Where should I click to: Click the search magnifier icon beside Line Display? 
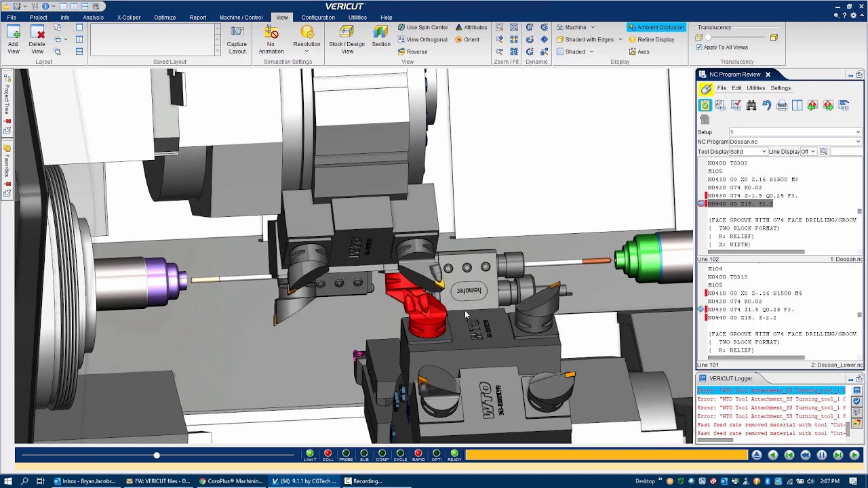[x=823, y=152]
